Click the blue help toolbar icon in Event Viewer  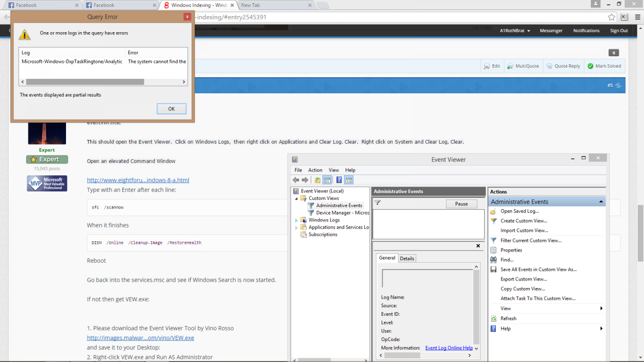[339, 180]
